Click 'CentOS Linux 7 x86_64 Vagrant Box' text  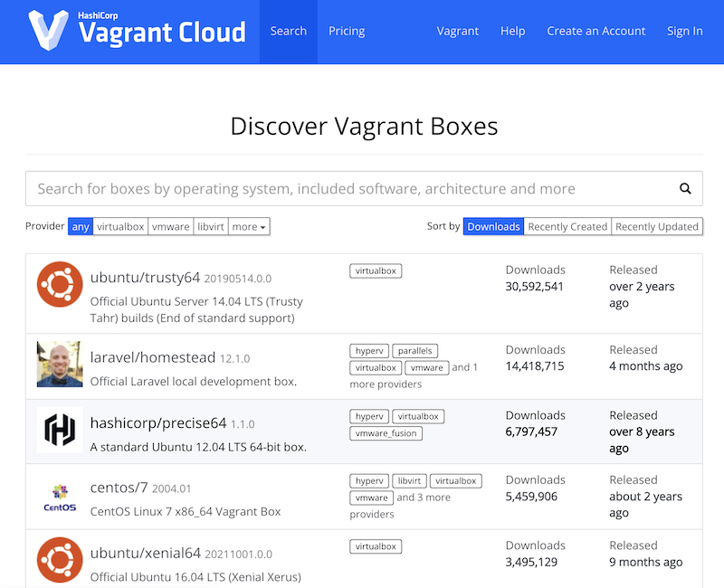point(186,512)
